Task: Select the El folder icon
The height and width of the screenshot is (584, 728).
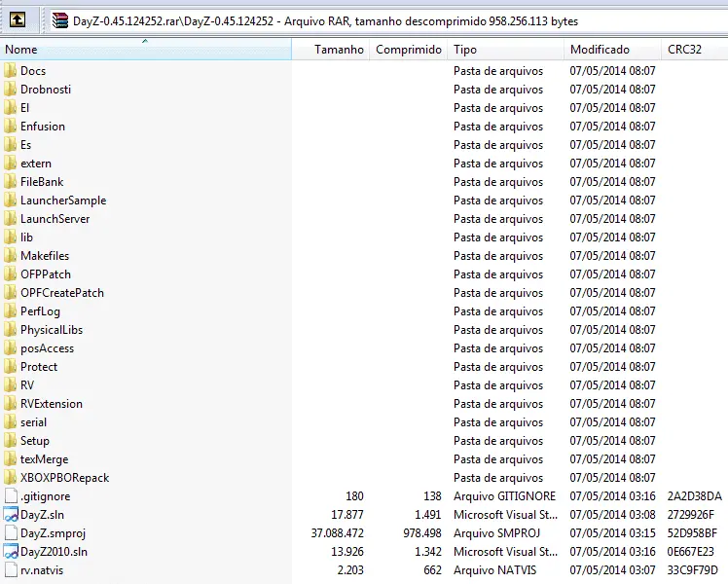Action: [x=10, y=108]
